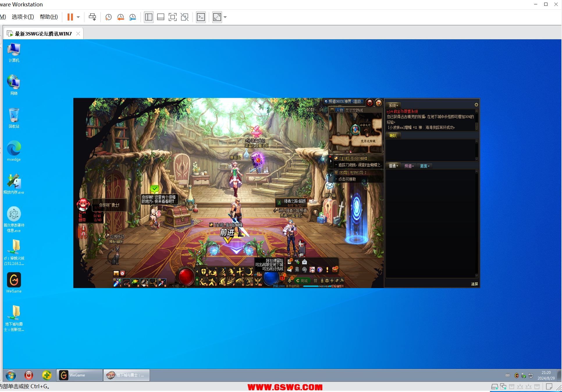The image size is (562, 392).
Task: Toggle the library sidebar view button
Action: tap(149, 17)
